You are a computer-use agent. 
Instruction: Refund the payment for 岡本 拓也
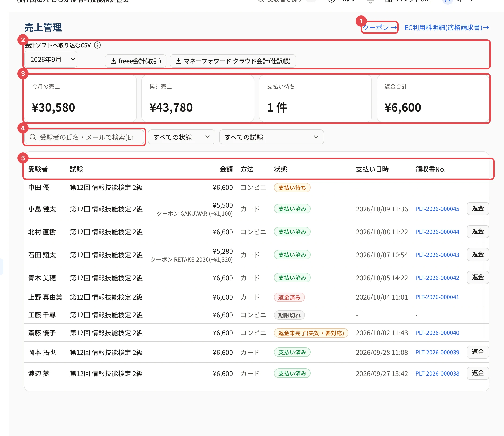pos(478,352)
